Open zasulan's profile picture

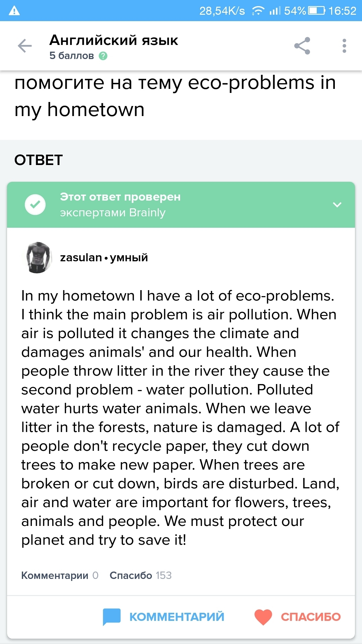(x=37, y=258)
